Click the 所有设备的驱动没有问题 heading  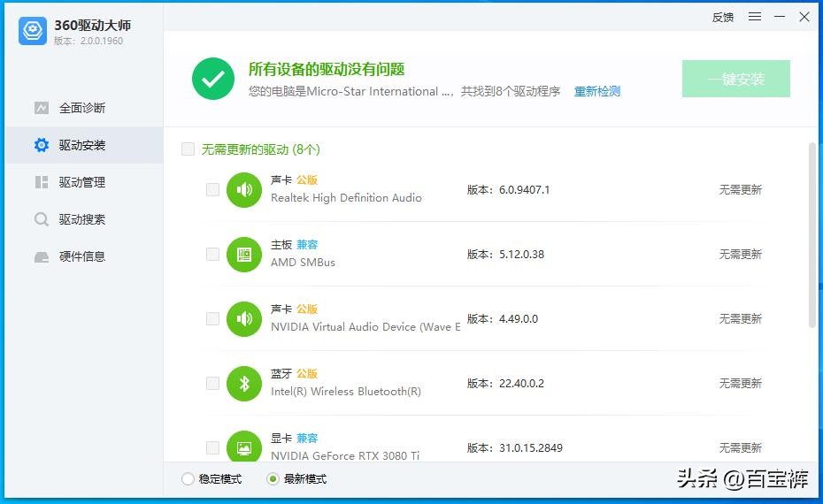click(x=327, y=69)
